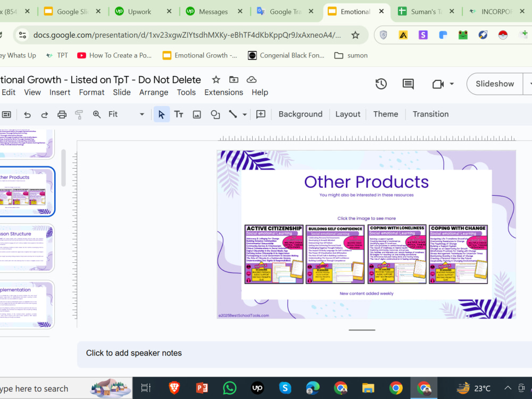
Task: Click the frog browser extension icon
Action: coord(463,35)
